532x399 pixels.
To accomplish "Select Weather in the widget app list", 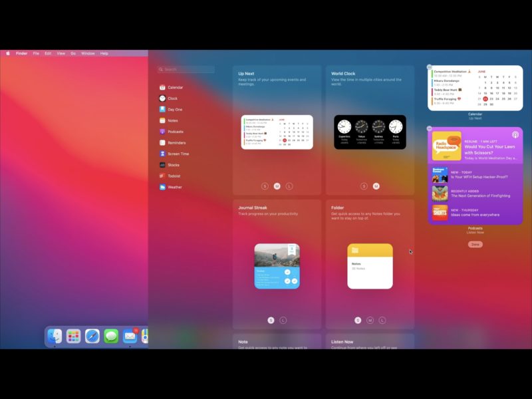I will point(171,187).
